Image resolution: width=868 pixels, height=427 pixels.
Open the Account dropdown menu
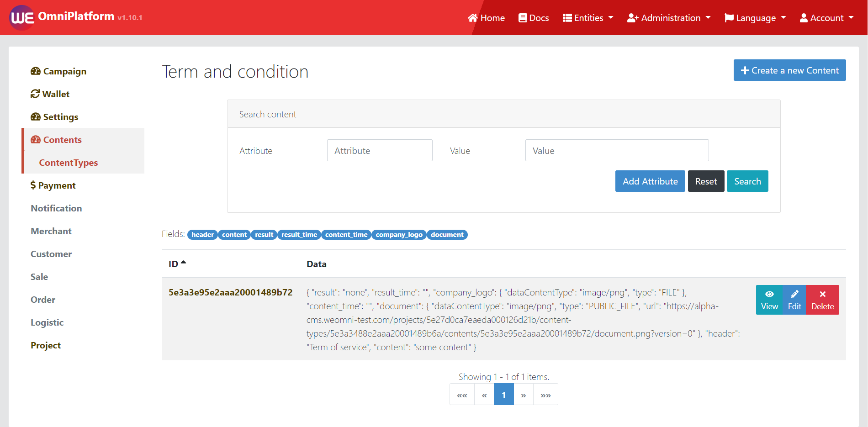(826, 18)
